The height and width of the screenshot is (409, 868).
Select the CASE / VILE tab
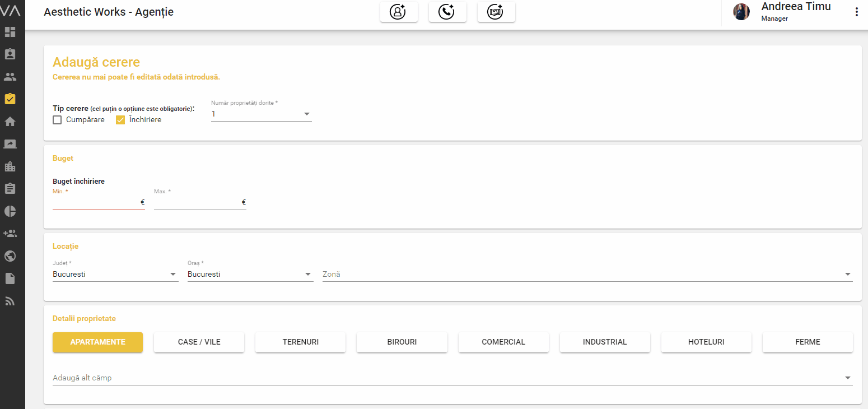(x=199, y=342)
